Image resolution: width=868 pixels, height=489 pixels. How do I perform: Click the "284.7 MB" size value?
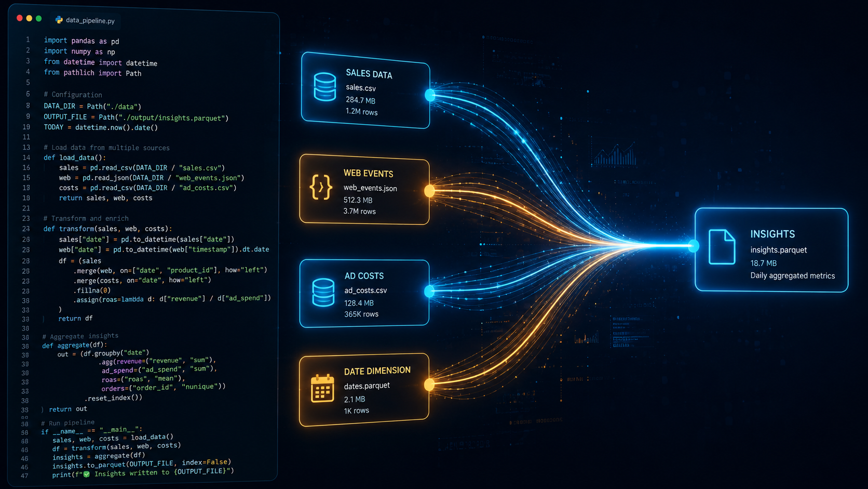pyautogui.click(x=360, y=100)
